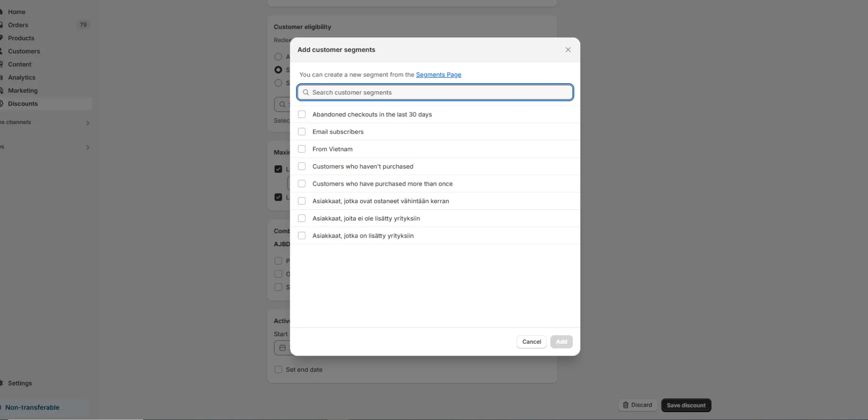Enable the Set end date checkbox
Screen dimensions: 868x420
click(x=278, y=369)
